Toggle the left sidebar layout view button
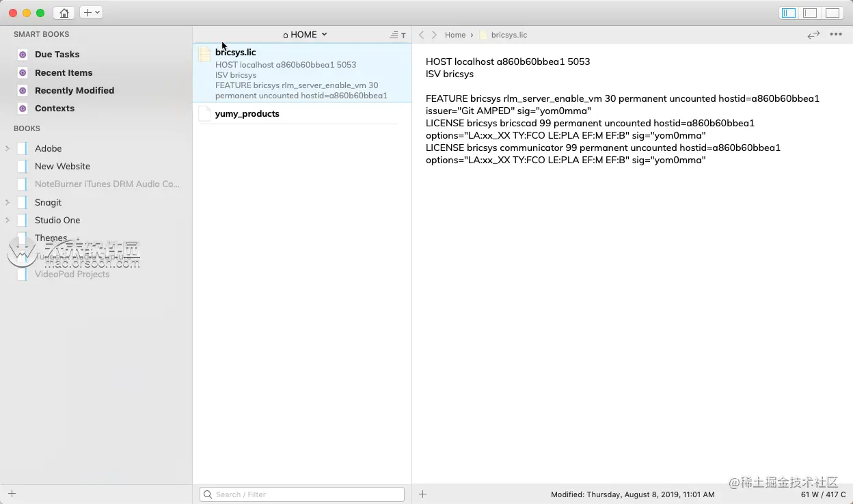 (788, 13)
